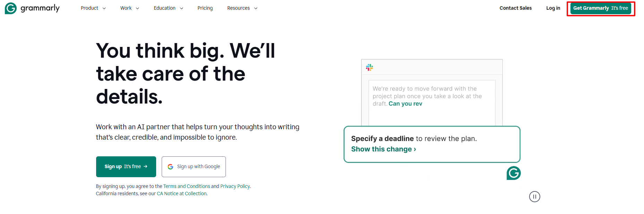Click the Slack icon in the demo window
Screen dimensions: 644x214
(369, 67)
